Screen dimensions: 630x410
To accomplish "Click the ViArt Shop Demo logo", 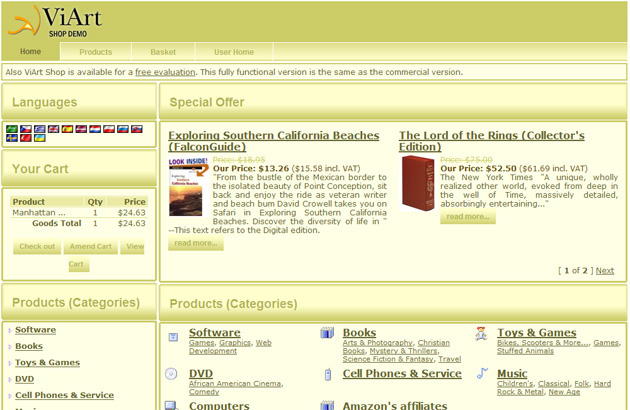I will [x=55, y=21].
